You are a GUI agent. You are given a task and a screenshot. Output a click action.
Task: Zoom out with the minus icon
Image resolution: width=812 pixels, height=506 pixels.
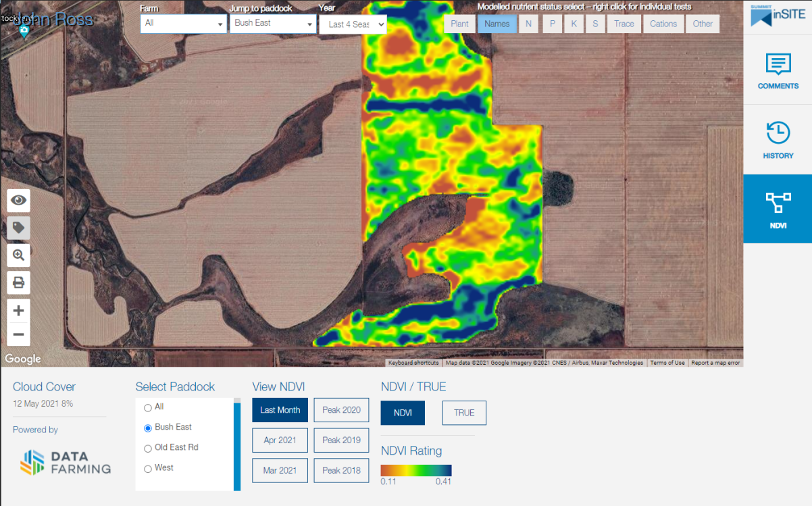[19, 334]
